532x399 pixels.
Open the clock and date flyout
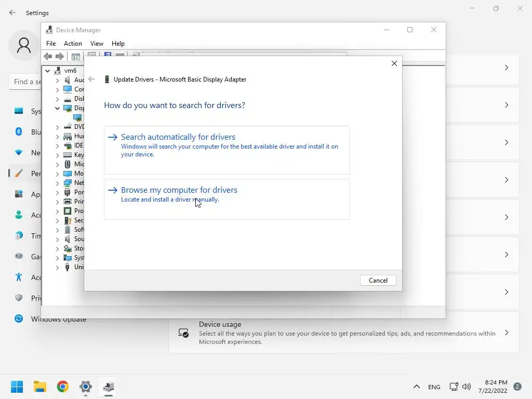[x=493, y=387]
